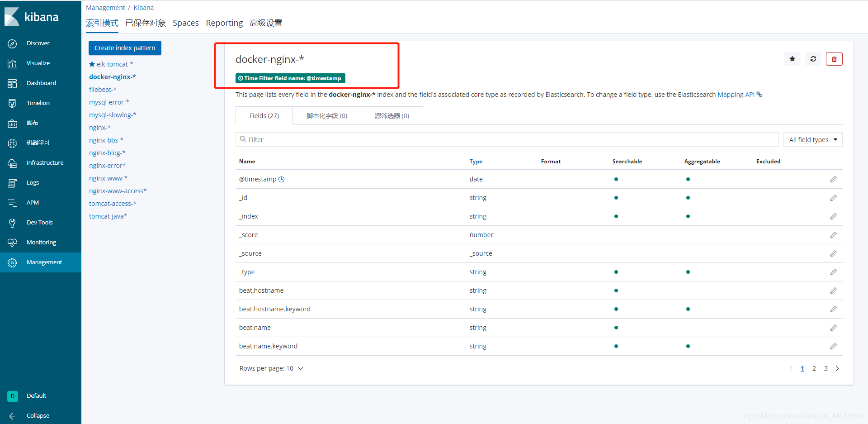Delete the docker-nginx-* index pattern
Viewport: 868px width, 424px height.
tap(834, 59)
